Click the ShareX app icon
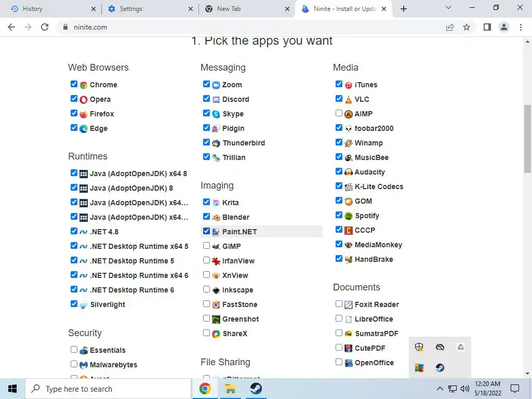 pyautogui.click(x=216, y=334)
